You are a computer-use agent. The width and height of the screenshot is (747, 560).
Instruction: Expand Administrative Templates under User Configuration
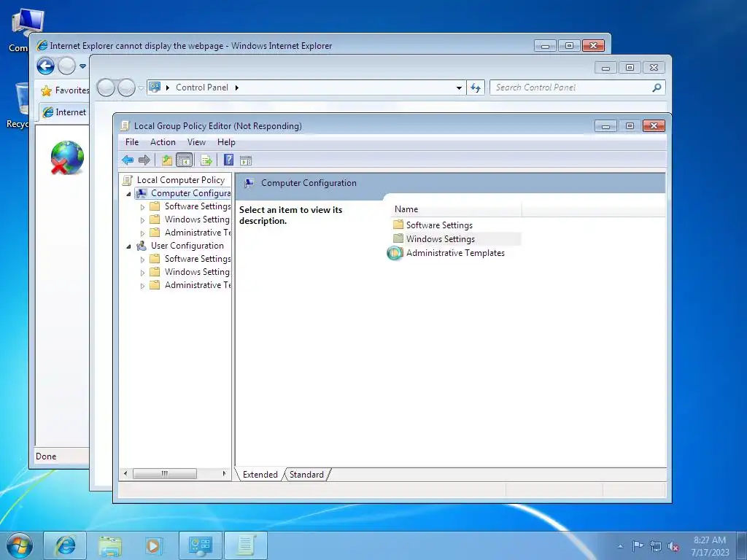coord(142,286)
